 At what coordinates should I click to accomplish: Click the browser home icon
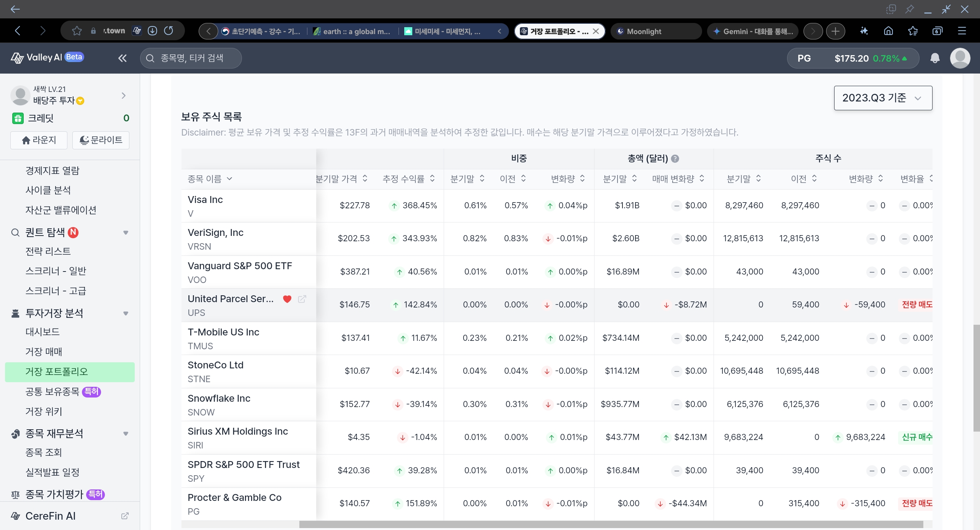pos(889,31)
